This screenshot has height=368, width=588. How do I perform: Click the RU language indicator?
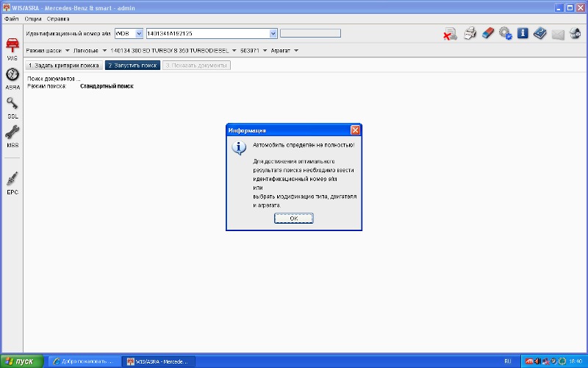tap(508, 361)
